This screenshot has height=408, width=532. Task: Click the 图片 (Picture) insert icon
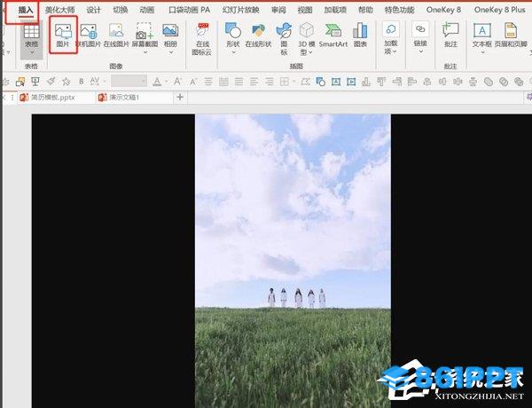[x=63, y=35]
